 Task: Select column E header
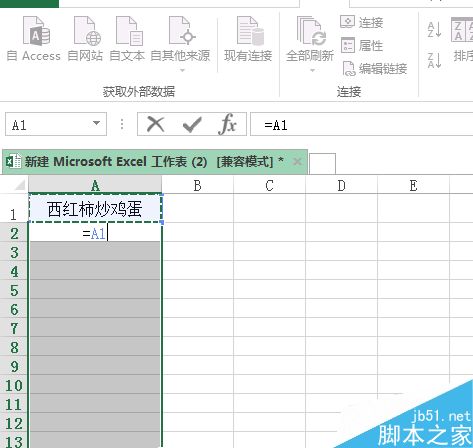tap(413, 185)
